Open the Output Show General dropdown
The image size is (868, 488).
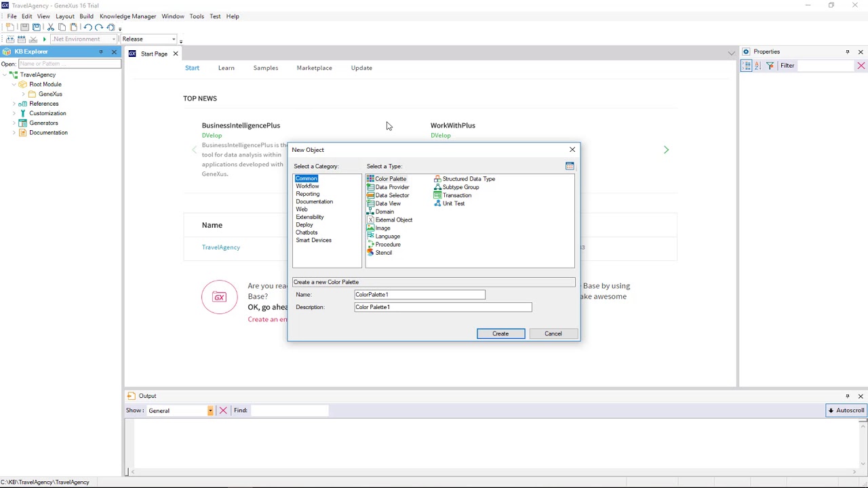tap(210, 411)
